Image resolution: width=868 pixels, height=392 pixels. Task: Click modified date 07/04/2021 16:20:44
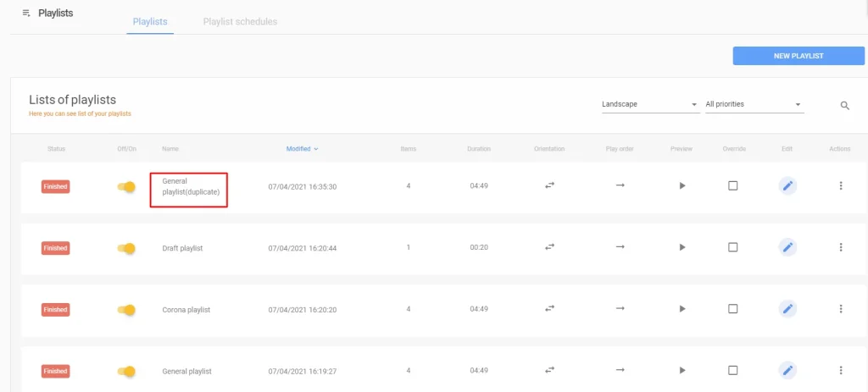(303, 248)
